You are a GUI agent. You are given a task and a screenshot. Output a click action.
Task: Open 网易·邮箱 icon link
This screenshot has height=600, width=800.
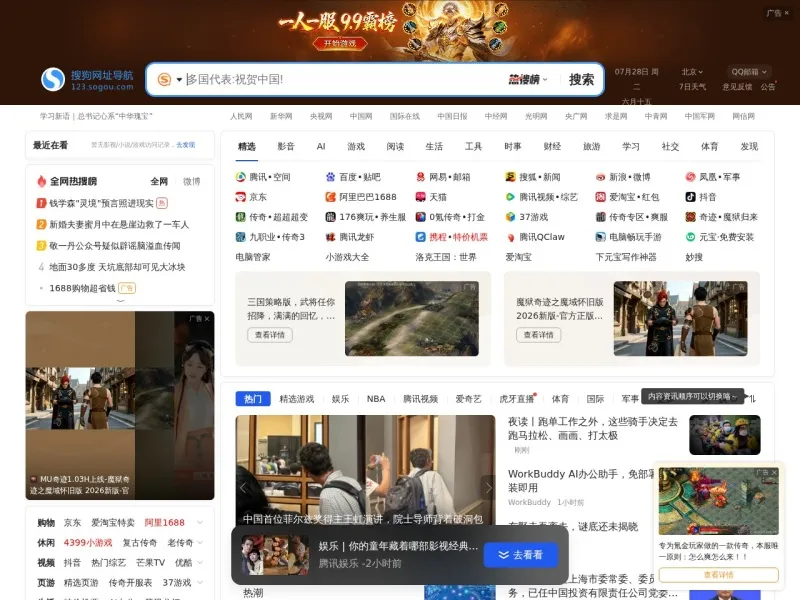click(x=420, y=177)
